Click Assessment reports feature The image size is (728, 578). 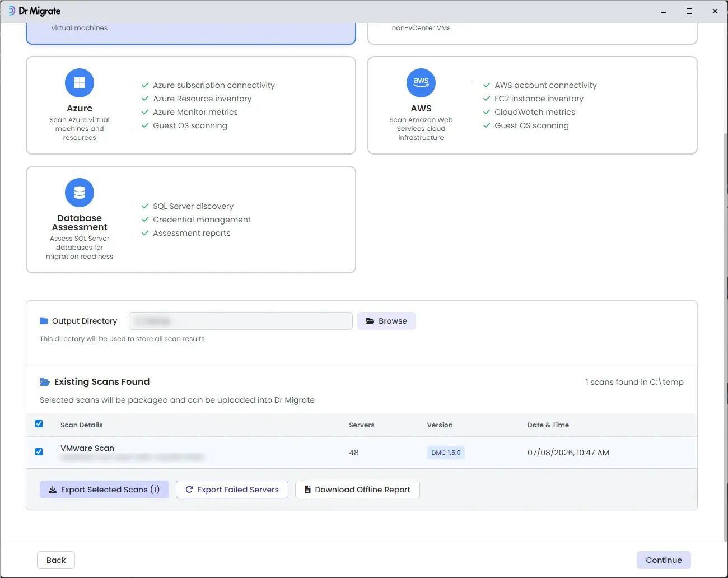click(x=192, y=233)
